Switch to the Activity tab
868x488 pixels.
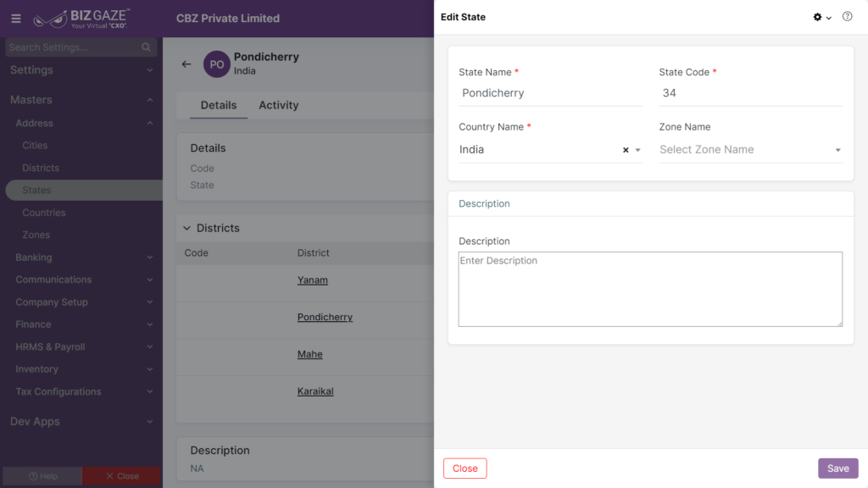pos(278,105)
